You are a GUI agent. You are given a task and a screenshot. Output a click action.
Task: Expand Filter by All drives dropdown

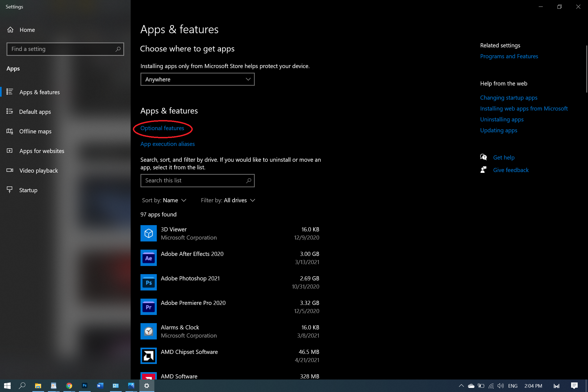coord(228,200)
